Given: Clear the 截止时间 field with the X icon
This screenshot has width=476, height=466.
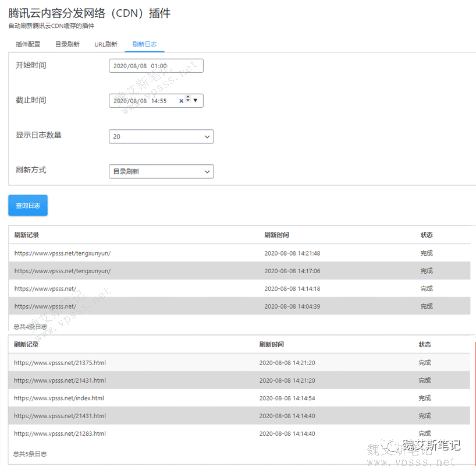Looking at the screenshot, I should coord(181,101).
